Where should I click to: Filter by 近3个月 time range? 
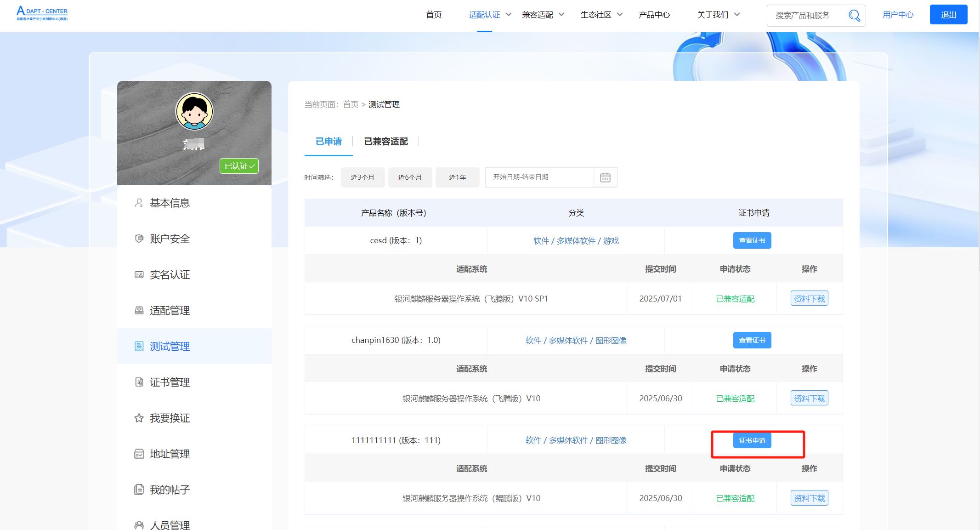click(363, 177)
